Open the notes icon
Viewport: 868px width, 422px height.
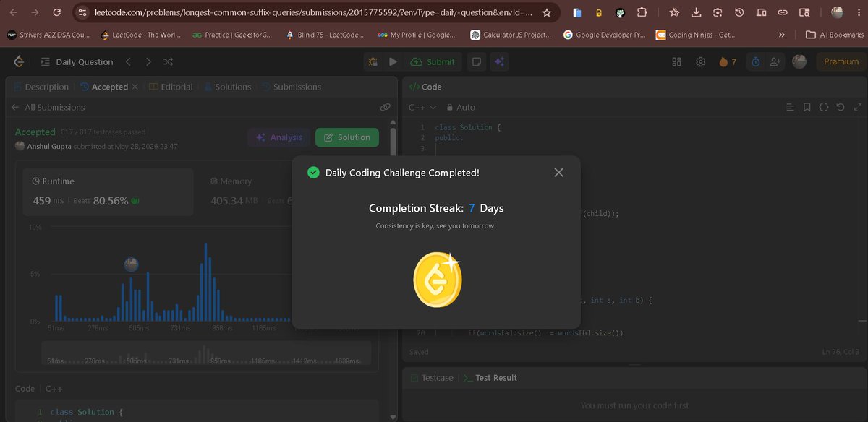476,61
